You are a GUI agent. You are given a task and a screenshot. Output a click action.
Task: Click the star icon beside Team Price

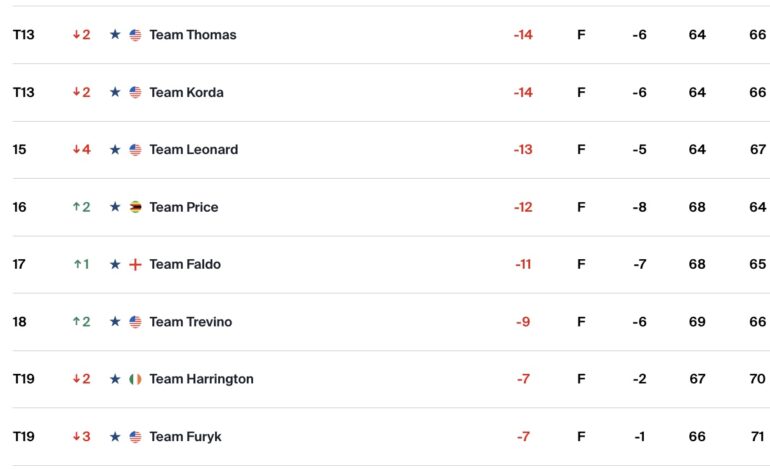tap(115, 207)
